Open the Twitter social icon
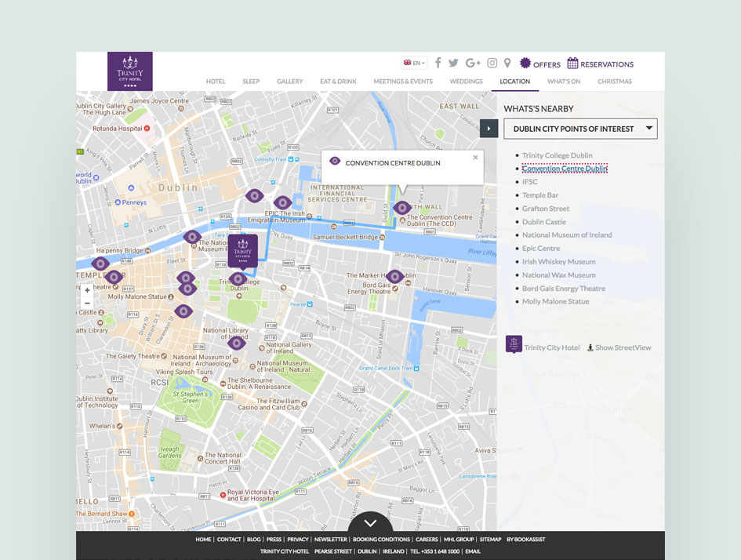This screenshot has width=741, height=560. [453, 63]
